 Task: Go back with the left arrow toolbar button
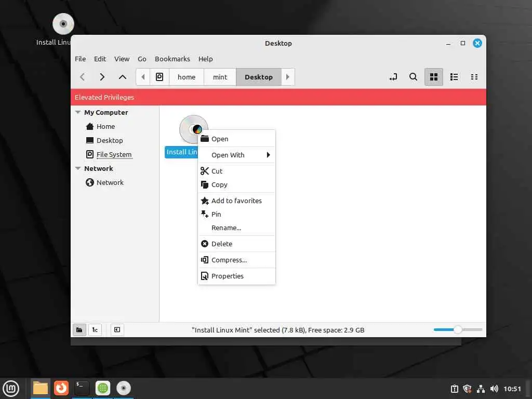tap(83, 77)
